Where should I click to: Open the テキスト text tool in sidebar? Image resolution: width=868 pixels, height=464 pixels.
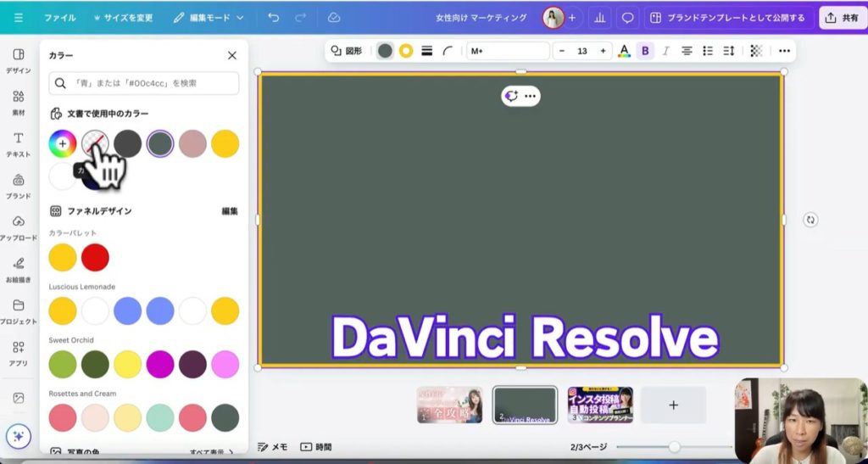click(18, 143)
